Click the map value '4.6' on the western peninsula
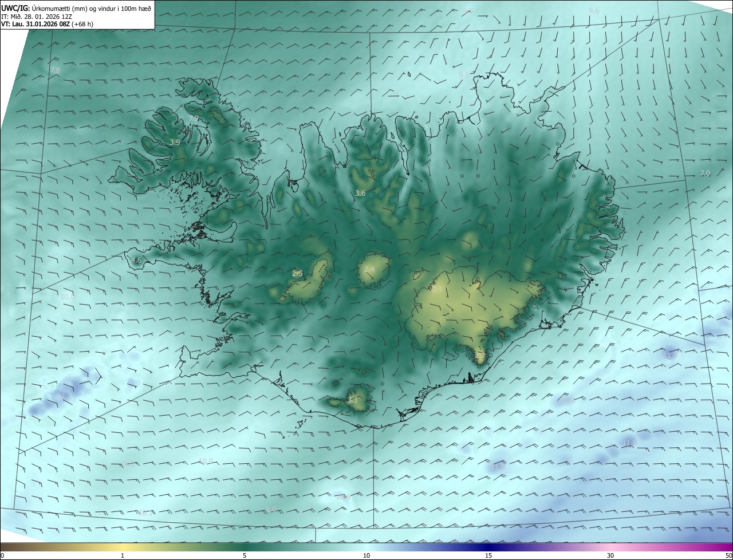The height and width of the screenshot is (560, 733). click(x=136, y=261)
